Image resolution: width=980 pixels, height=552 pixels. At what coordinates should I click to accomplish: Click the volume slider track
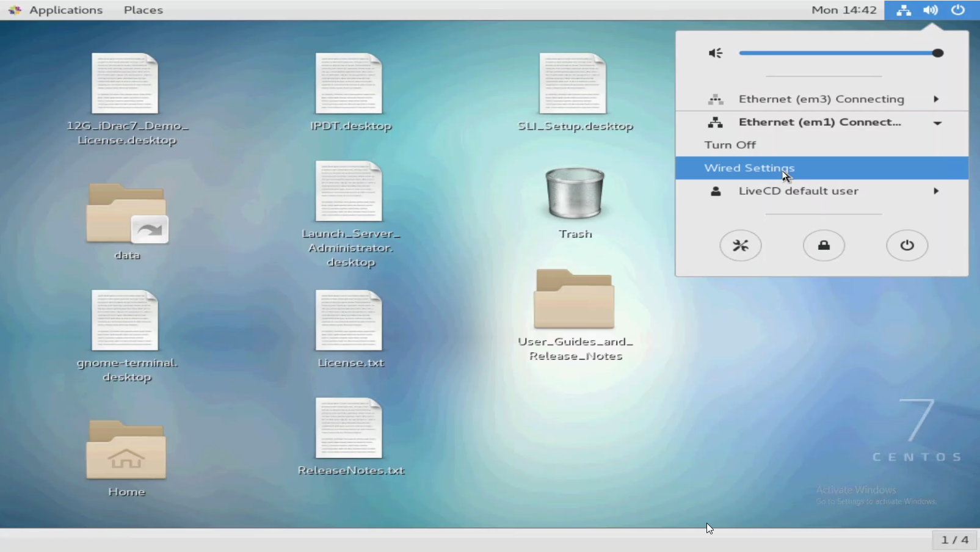(837, 53)
